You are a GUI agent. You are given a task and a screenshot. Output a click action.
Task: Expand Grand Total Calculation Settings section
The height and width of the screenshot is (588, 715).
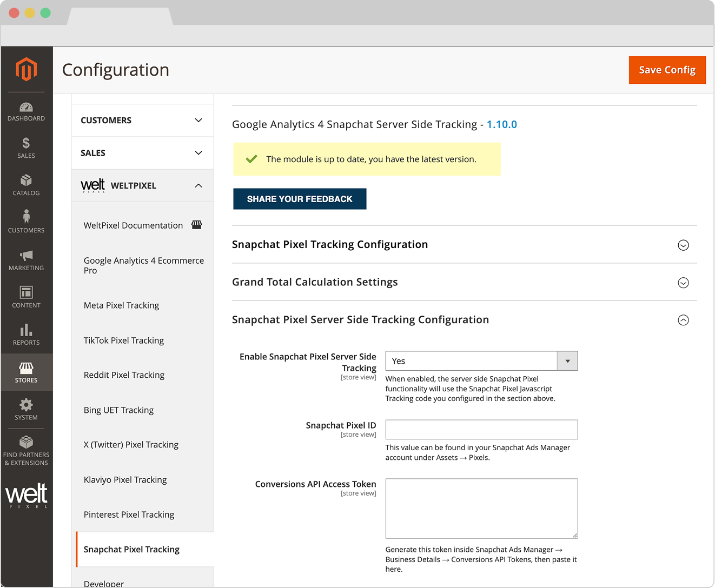(x=683, y=283)
